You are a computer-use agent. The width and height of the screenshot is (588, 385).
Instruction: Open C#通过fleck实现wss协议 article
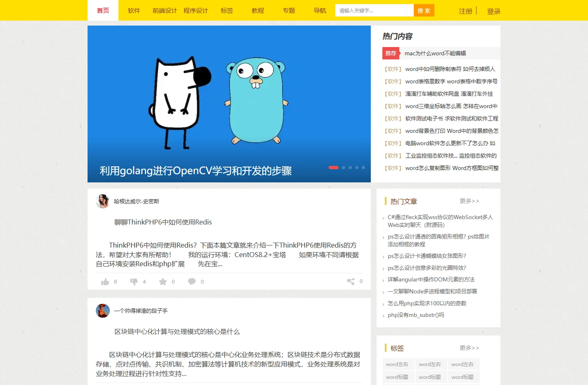click(440, 221)
